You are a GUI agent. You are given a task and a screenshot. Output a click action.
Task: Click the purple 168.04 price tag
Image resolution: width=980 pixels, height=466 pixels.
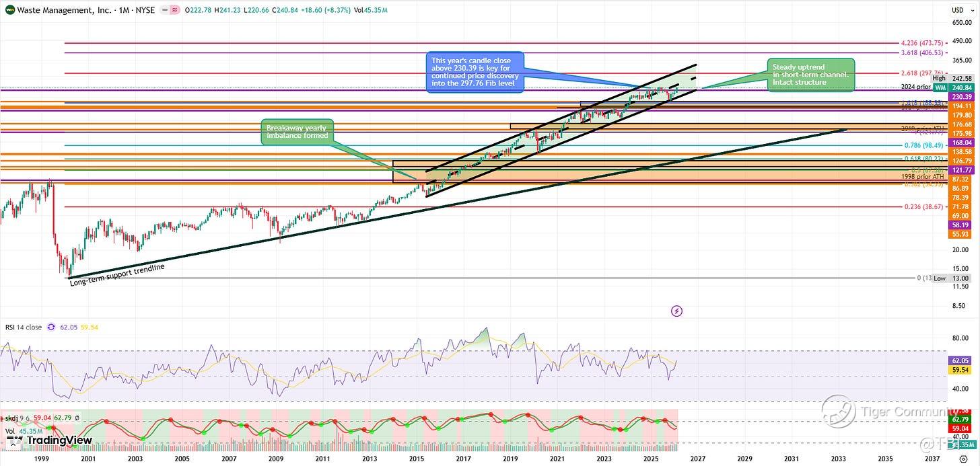click(x=961, y=143)
